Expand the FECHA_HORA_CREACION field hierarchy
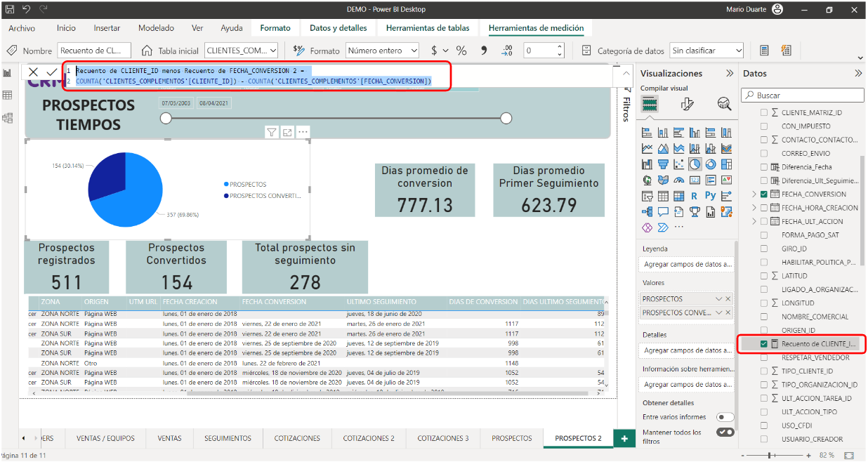Screen dimensions: 868x462 754,208
